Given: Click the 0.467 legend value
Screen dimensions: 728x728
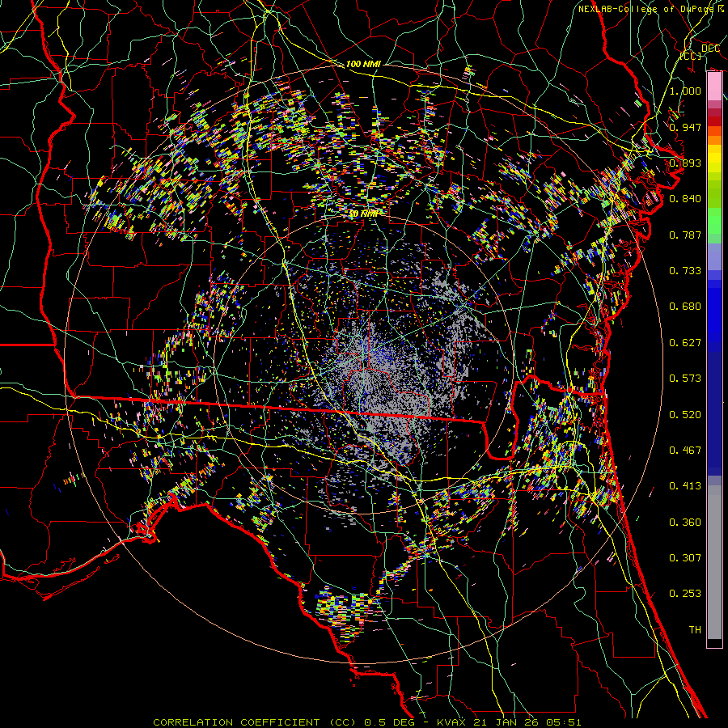Looking at the screenshot, I should (685, 451).
